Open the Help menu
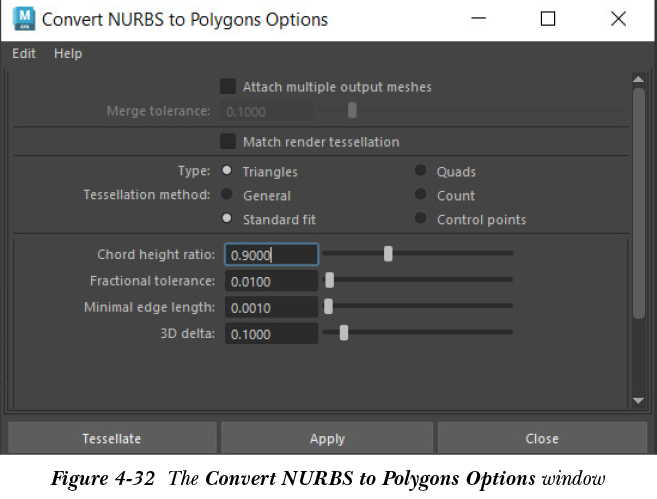 68,53
